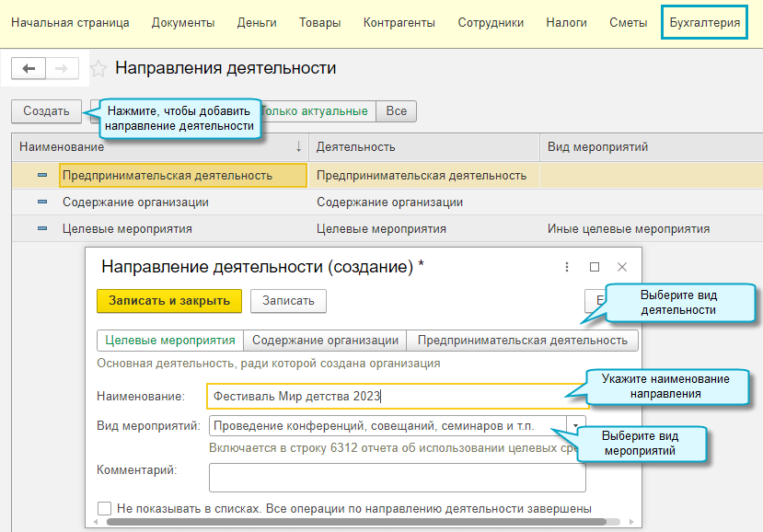Check "Не показывать в списках" checkbox
Screen dimensions: 763x532
105,508
